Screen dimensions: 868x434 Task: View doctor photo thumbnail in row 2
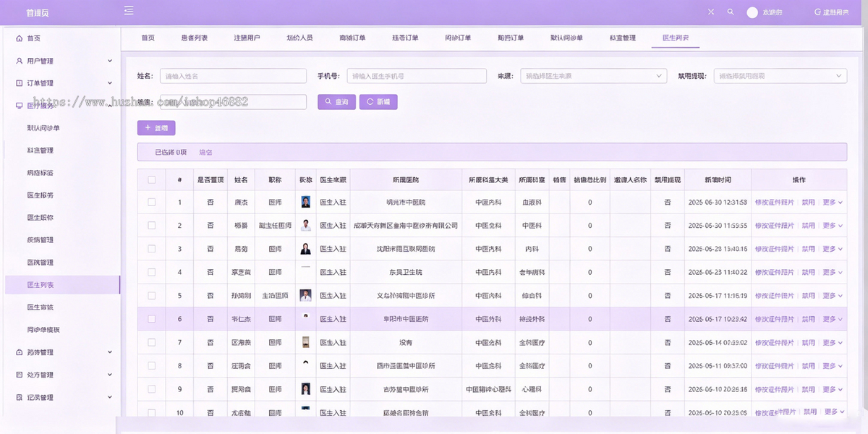(x=306, y=225)
